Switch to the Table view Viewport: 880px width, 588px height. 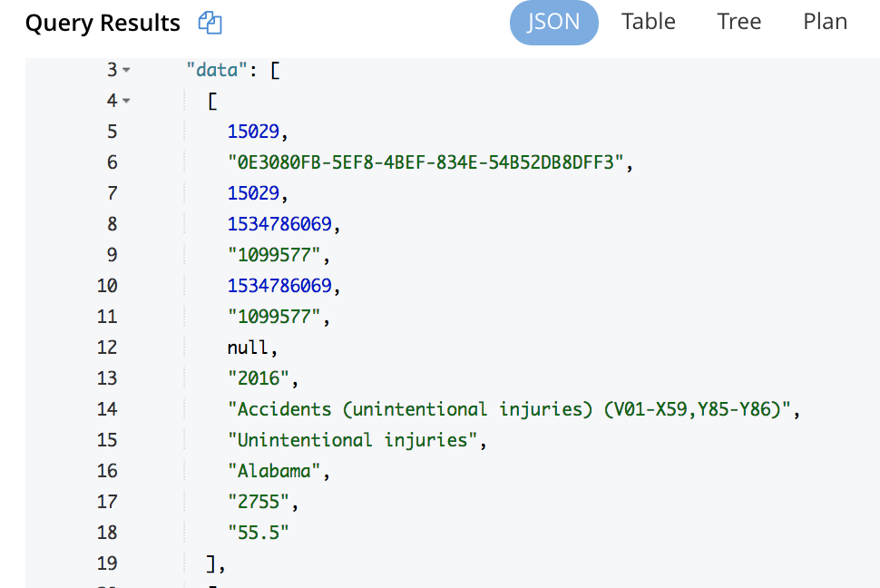pos(648,21)
